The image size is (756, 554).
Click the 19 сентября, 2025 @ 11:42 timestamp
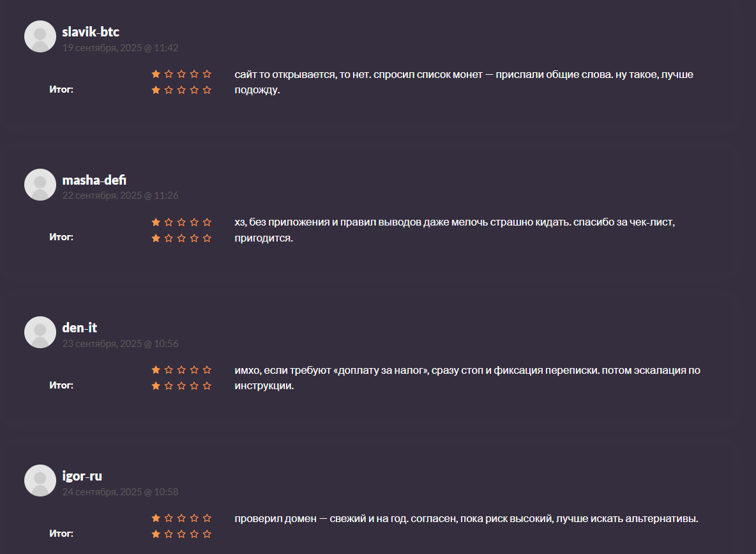coord(120,47)
